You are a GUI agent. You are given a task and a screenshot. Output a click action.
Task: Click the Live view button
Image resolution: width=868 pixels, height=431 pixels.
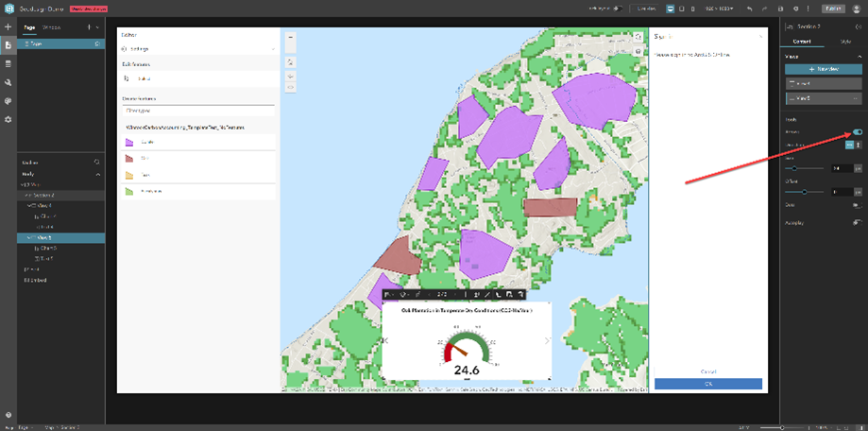pos(645,9)
